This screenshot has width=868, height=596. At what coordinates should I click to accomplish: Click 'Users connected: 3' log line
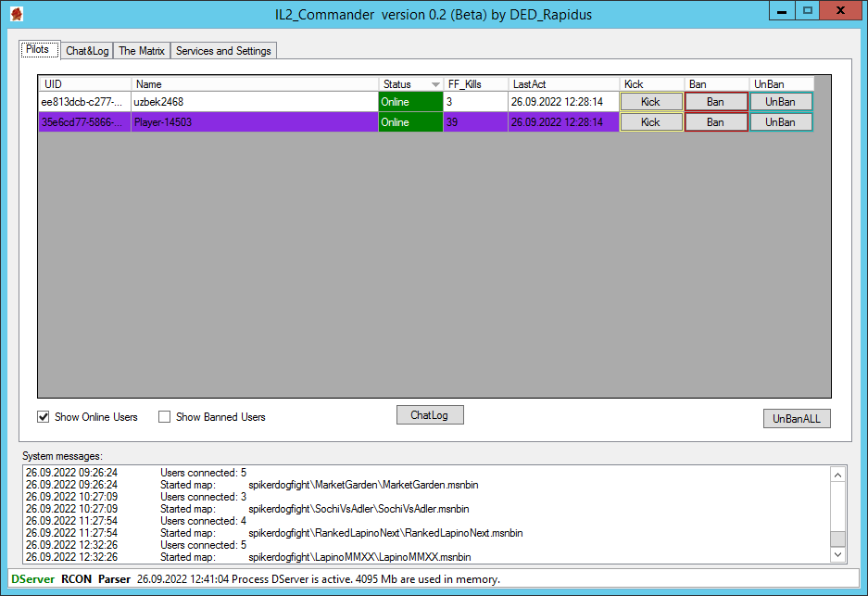136,497
